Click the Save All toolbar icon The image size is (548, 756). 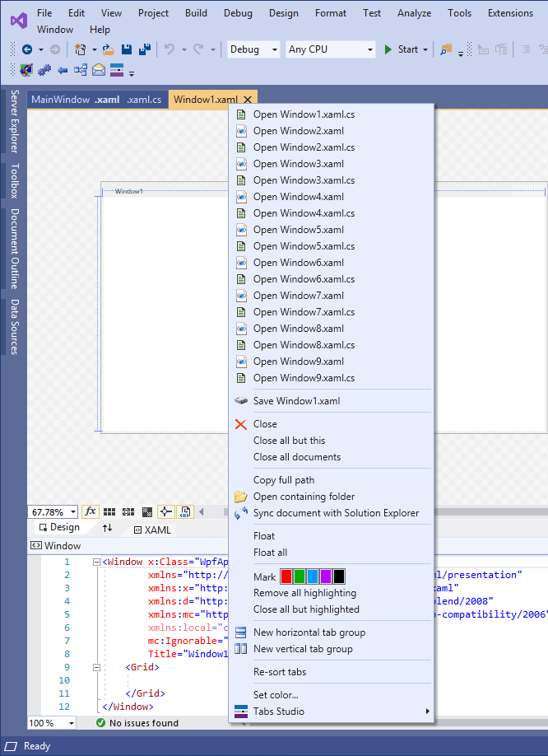(144, 49)
